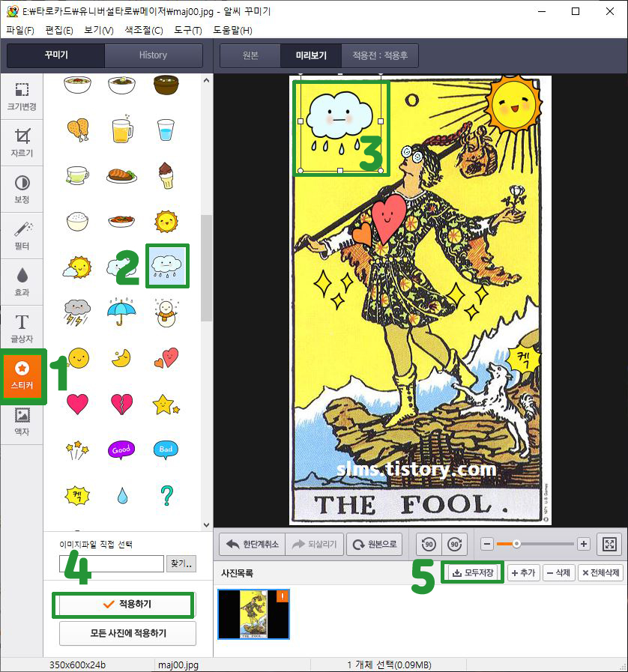Image resolution: width=628 pixels, height=672 pixels.
Task: Switch to the 꾸미기 tab
Action: (56, 55)
